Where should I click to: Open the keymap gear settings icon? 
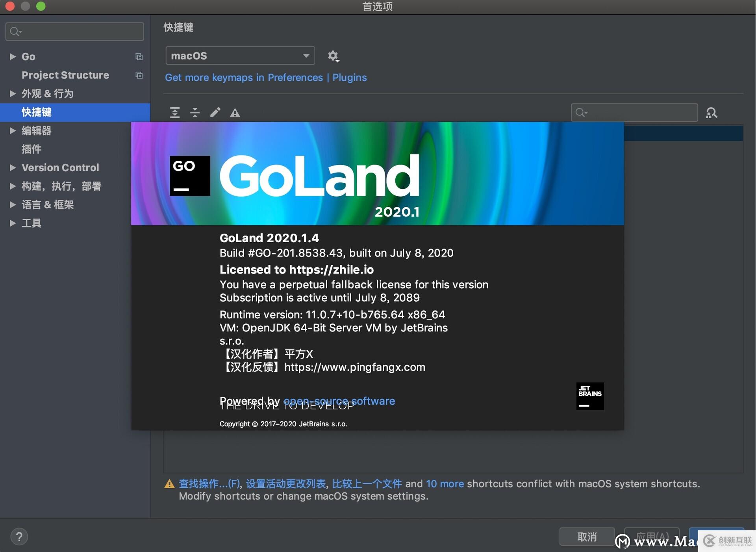pyautogui.click(x=333, y=56)
